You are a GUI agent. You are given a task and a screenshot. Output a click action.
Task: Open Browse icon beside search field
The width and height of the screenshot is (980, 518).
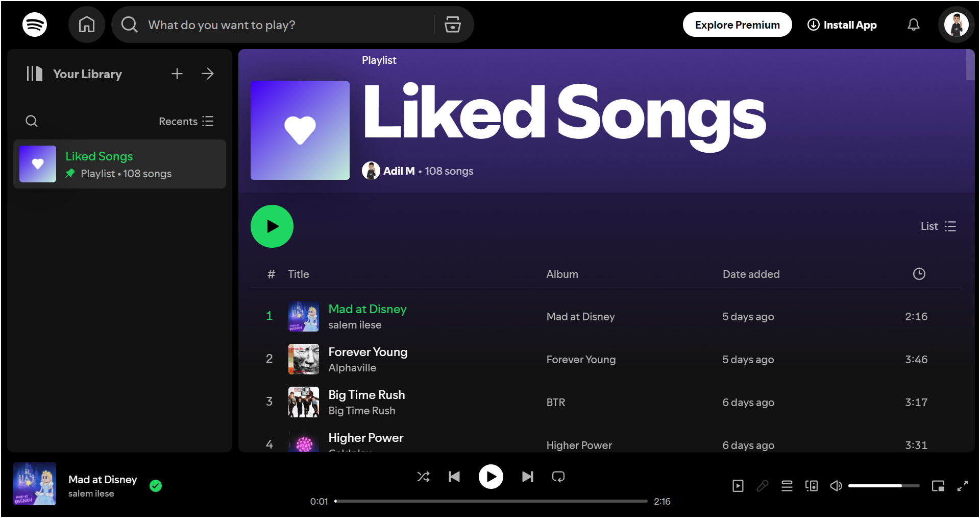point(453,25)
